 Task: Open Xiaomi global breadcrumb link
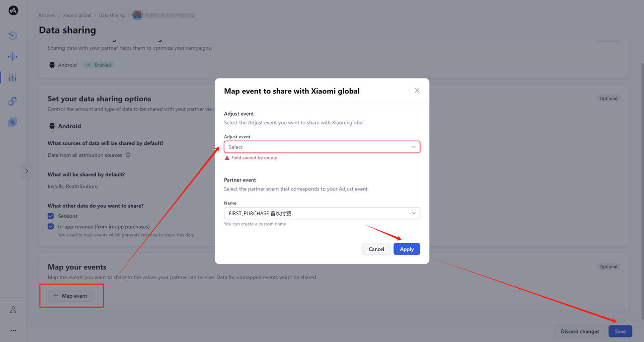pyautogui.click(x=77, y=16)
